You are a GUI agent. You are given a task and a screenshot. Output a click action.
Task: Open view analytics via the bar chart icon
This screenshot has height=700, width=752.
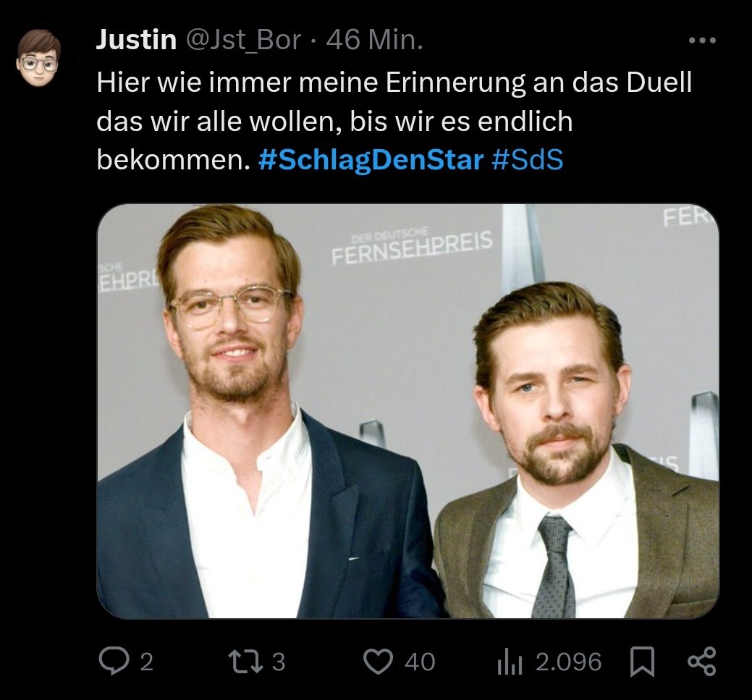point(510,662)
